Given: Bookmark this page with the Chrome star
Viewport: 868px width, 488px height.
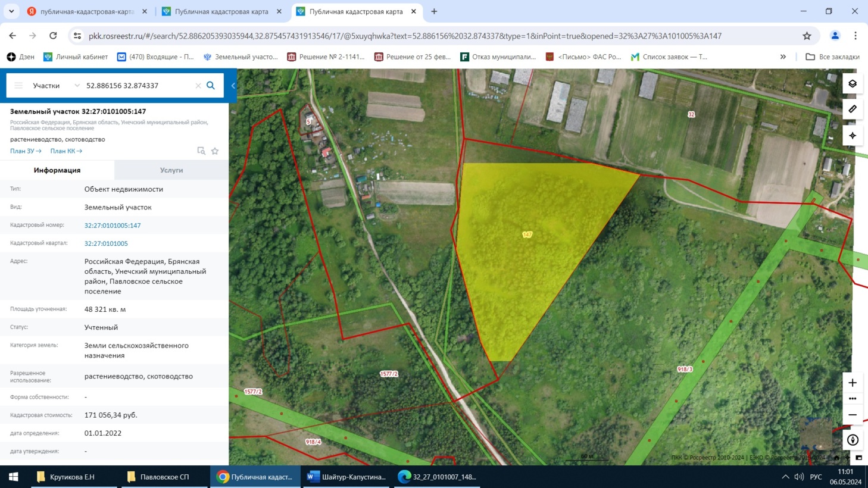Looking at the screenshot, I should [807, 36].
